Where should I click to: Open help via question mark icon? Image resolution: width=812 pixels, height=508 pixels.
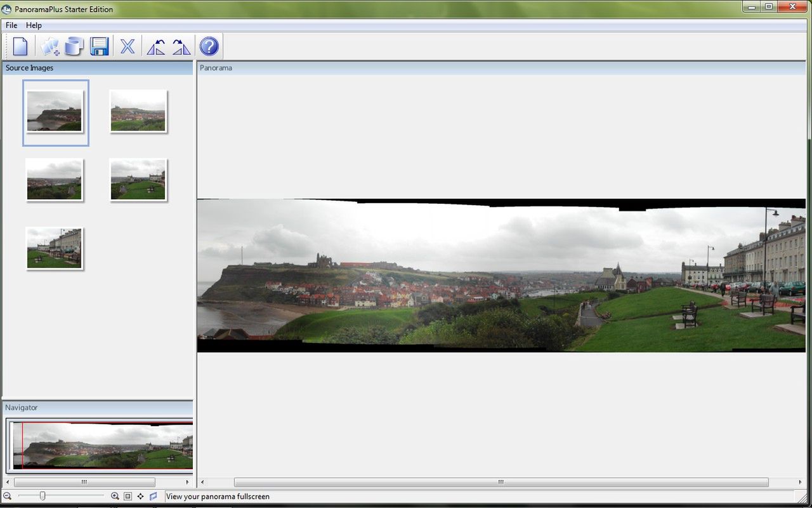[x=209, y=46]
